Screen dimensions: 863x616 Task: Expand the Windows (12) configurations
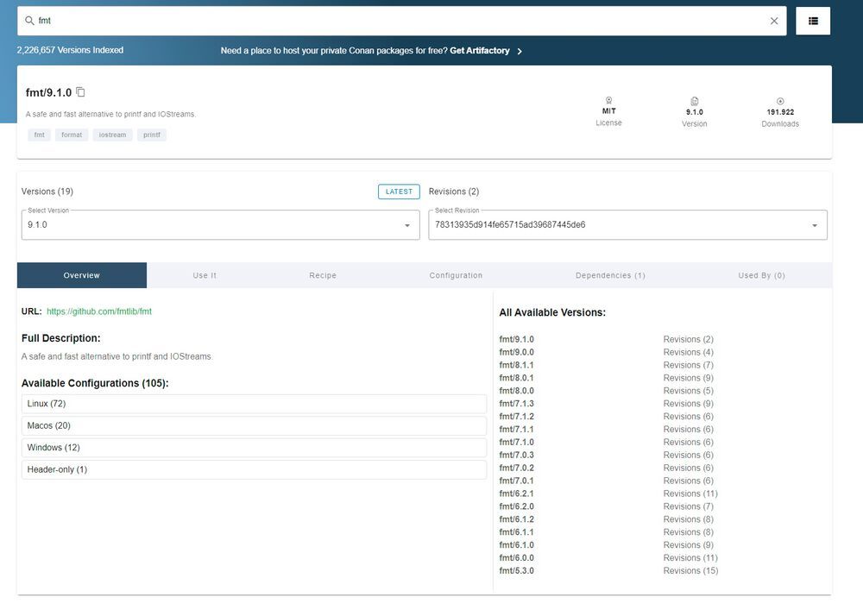(x=254, y=448)
